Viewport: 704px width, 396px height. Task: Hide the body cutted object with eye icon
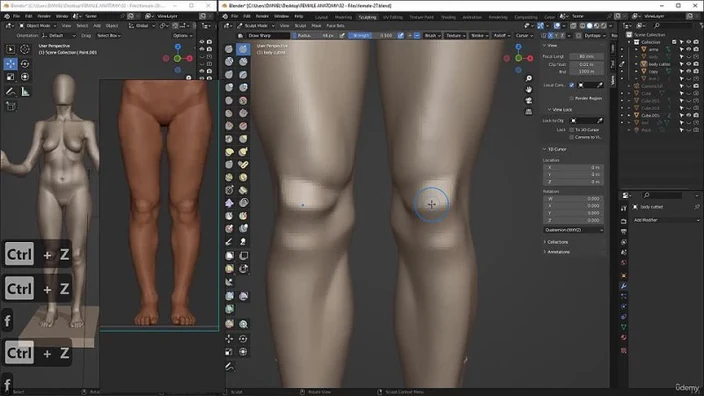pyautogui.click(x=688, y=64)
